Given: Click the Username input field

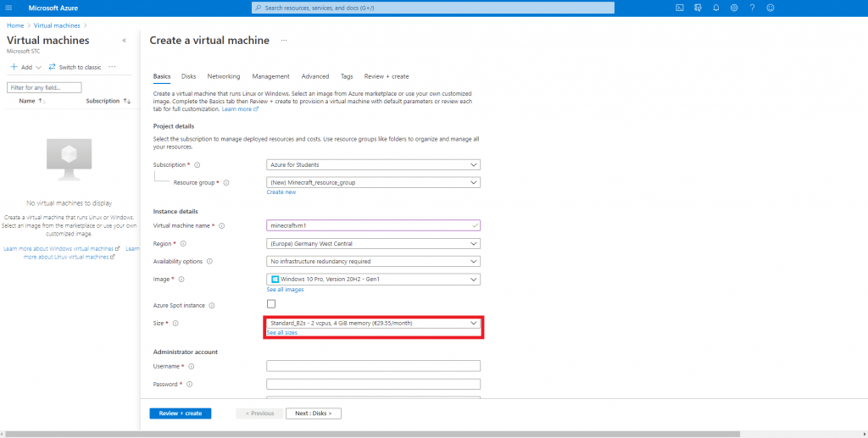Looking at the screenshot, I should coord(373,366).
